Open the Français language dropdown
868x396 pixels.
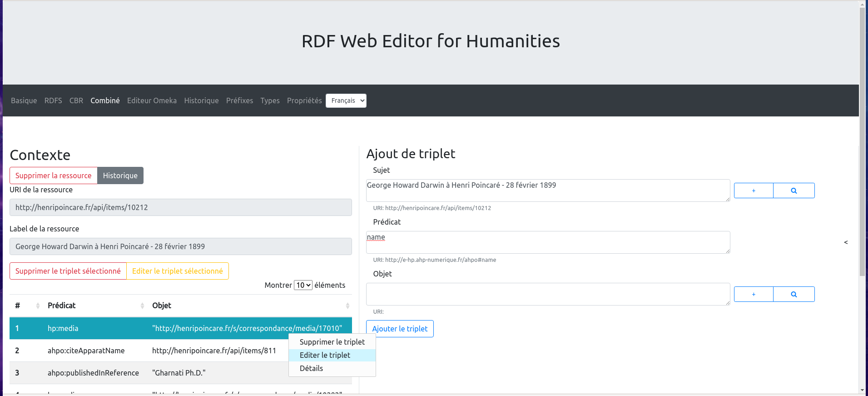coord(346,100)
